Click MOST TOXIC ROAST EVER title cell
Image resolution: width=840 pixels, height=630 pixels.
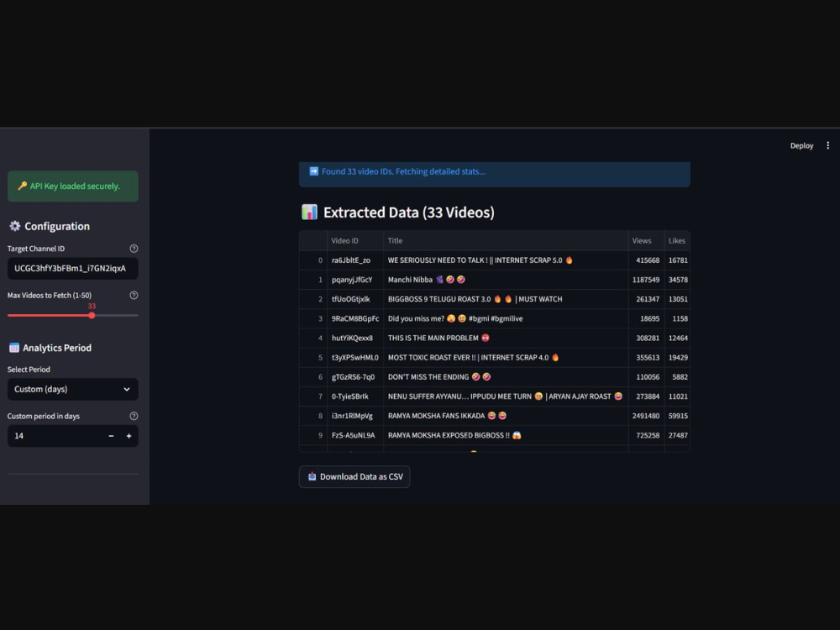[505, 357]
